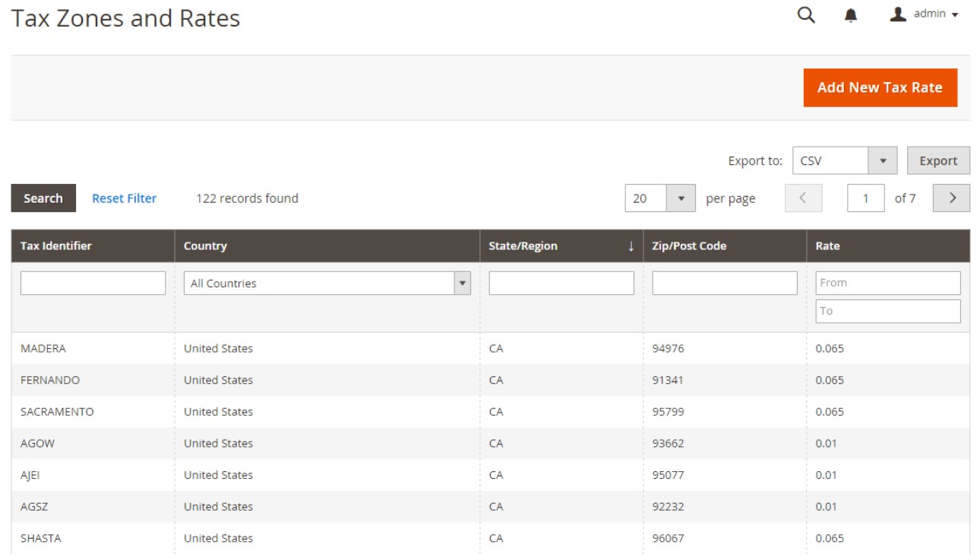The width and height of the screenshot is (980, 554).
Task: Open the SACRAMENTO tax rate row
Action: tap(58, 412)
